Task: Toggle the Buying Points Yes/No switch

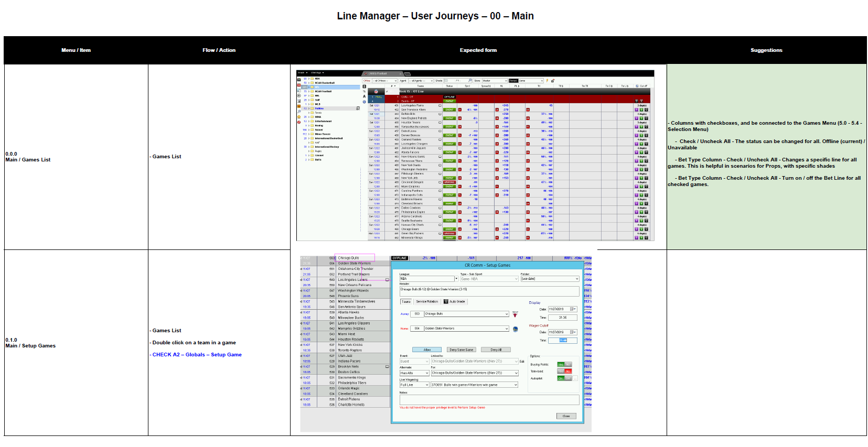Action: pos(564,364)
